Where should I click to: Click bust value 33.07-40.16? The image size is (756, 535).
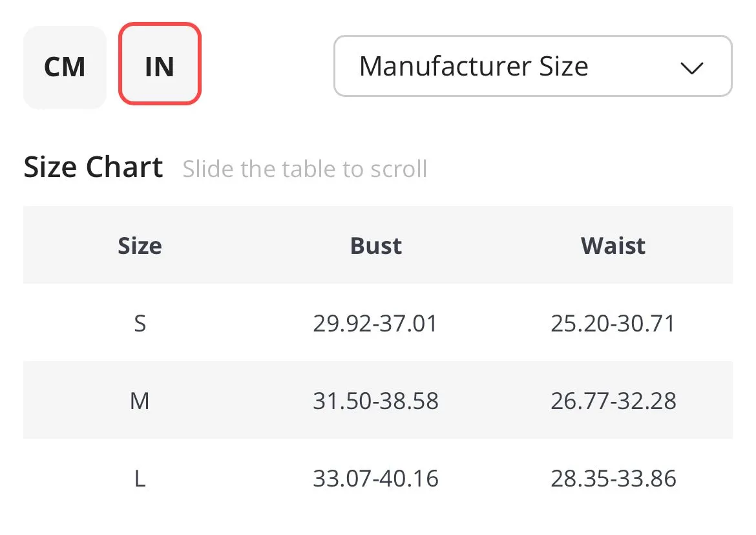point(375,478)
